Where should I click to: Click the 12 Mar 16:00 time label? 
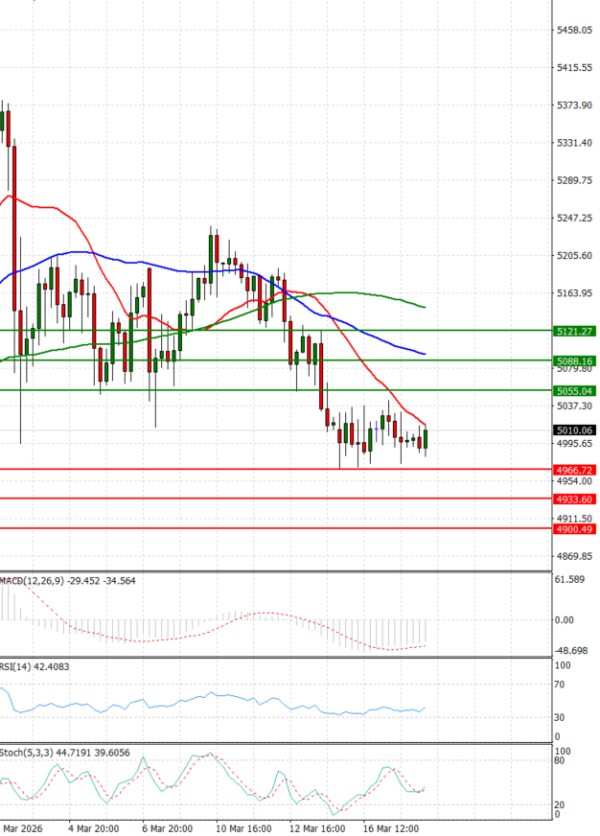(x=318, y=829)
